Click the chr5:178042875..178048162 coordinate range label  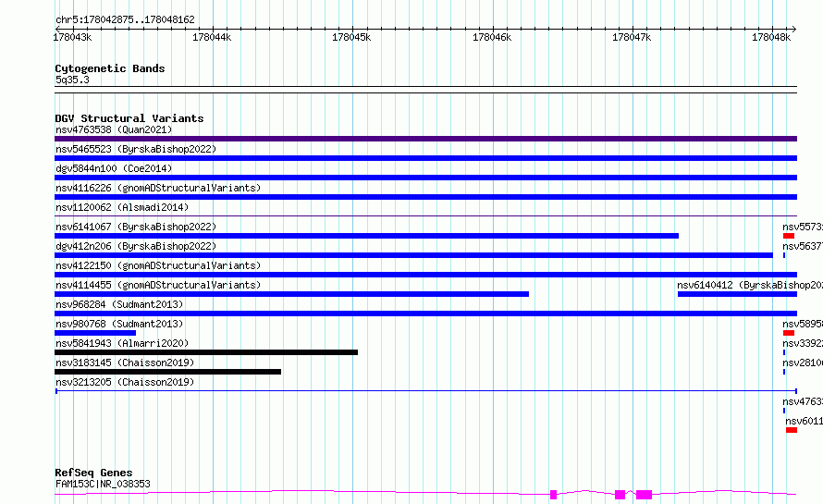(x=125, y=19)
